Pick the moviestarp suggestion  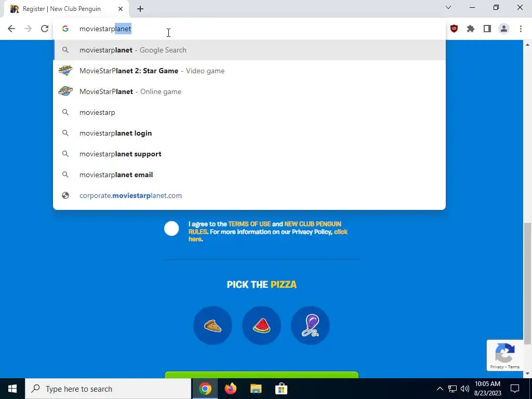(x=249, y=112)
